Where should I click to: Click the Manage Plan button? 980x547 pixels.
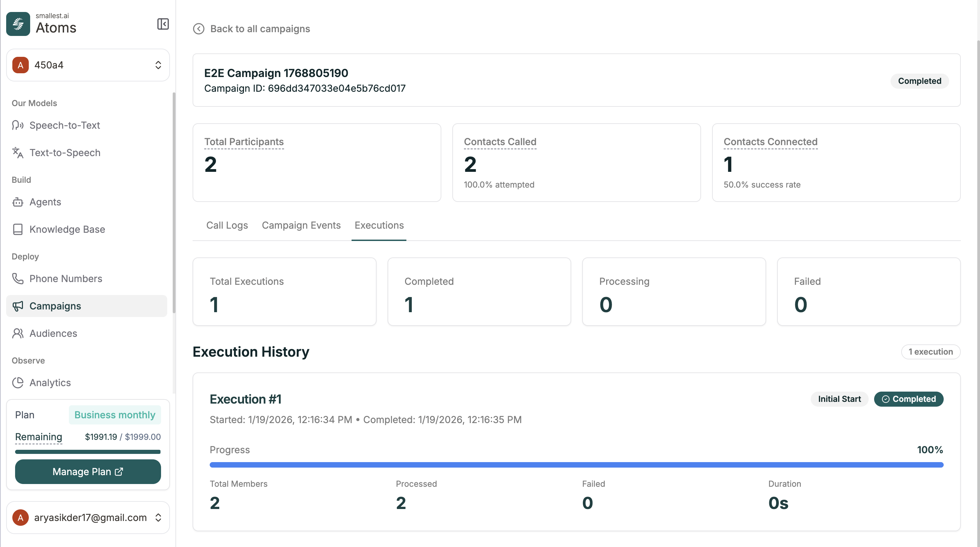[x=88, y=472]
